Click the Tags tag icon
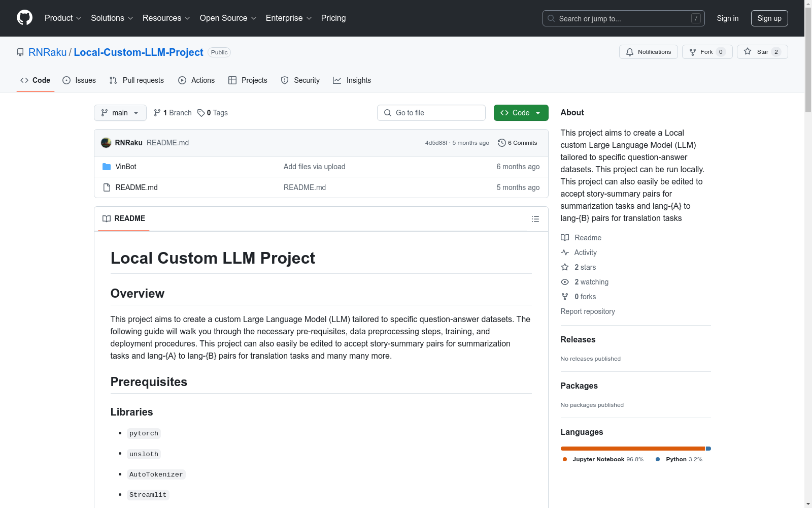Image resolution: width=812 pixels, height=508 pixels. coord(201,113)
